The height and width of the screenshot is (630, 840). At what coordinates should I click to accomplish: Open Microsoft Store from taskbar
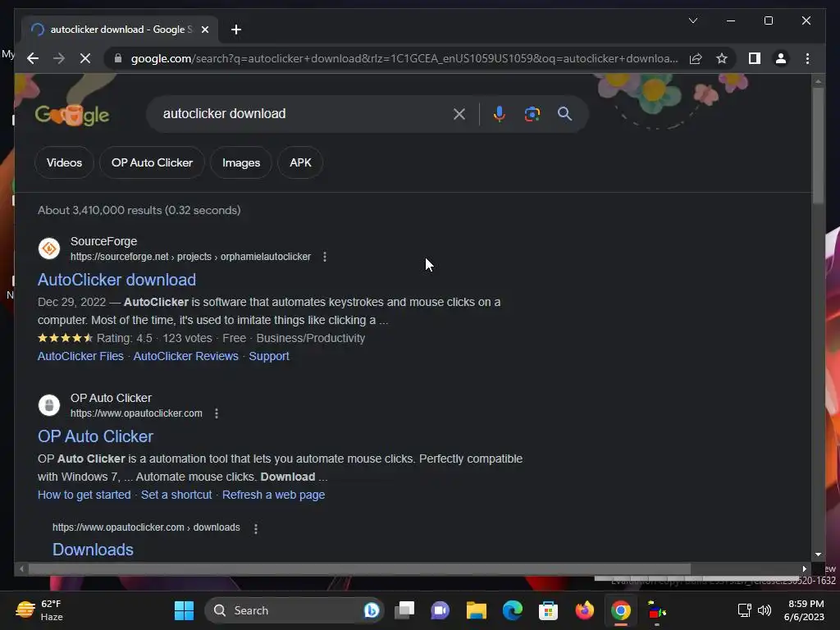pos(549,610)
